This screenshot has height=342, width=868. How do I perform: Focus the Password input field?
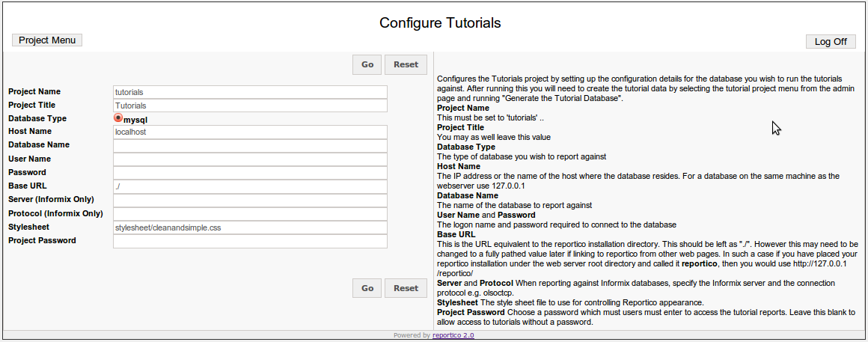pos(250,173)
